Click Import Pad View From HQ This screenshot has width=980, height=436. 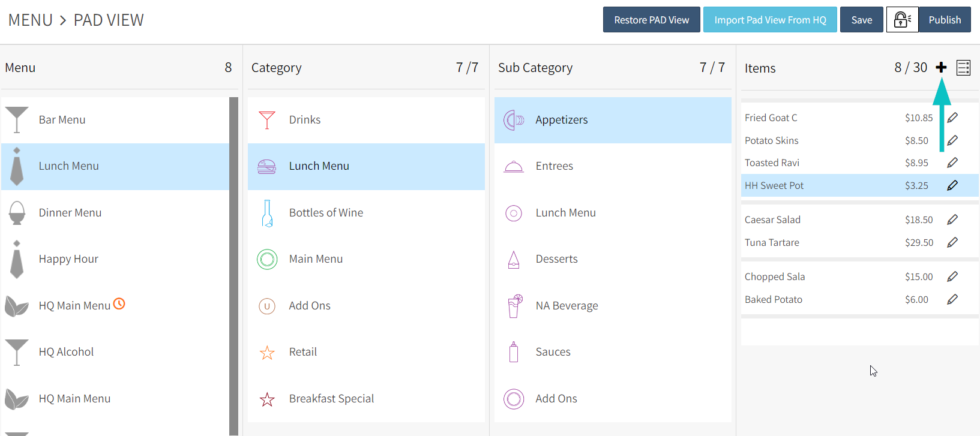(x=770, y=20)
